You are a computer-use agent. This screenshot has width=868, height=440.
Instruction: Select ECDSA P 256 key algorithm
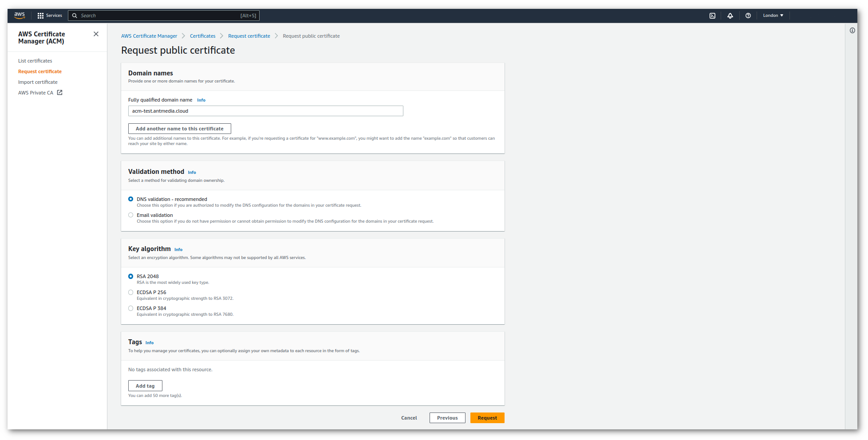[x=131, y=292]
